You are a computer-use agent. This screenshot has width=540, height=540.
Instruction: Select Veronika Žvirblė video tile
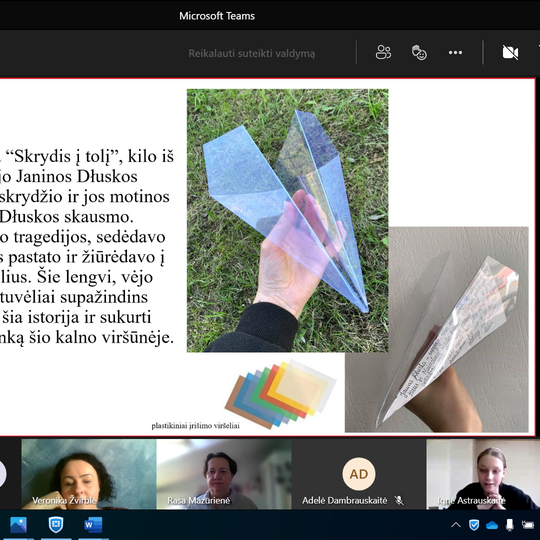coord(89,474)
